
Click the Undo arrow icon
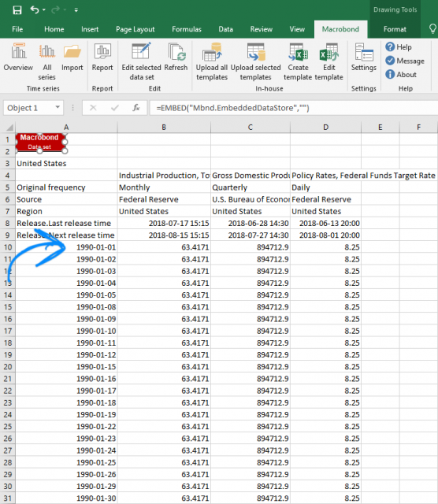click(35, 9)
